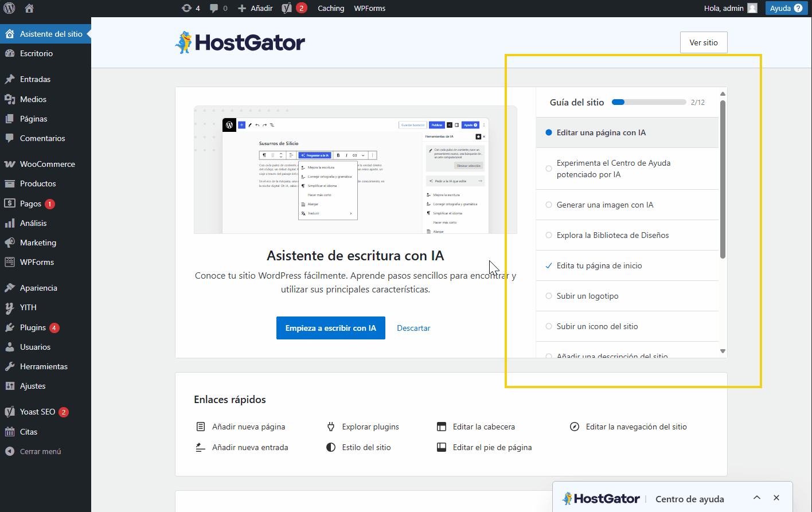Click the Páginas pages icon
This screenshot has width=812, height=512.
tap(10, 119)
